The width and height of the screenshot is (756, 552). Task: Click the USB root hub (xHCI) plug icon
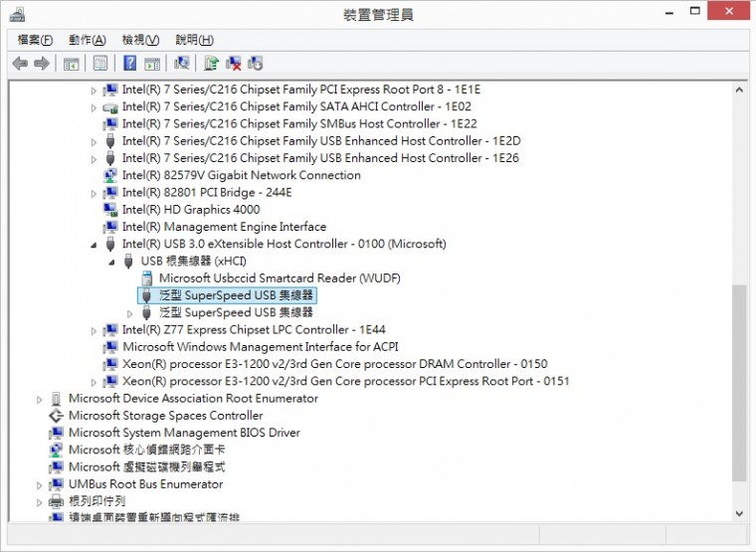[128, 262]
